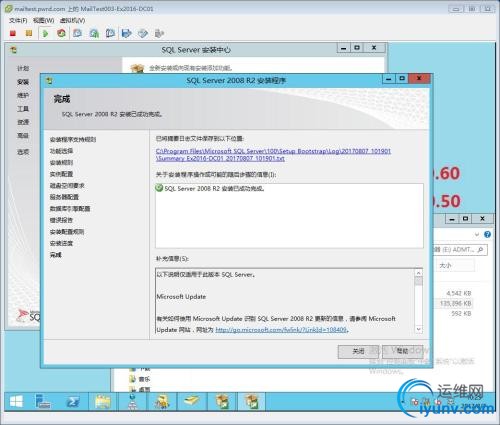Select 工具 in SQL Server 安装中心 sidebar
The image size is (500, 425).
pos(23,109)
